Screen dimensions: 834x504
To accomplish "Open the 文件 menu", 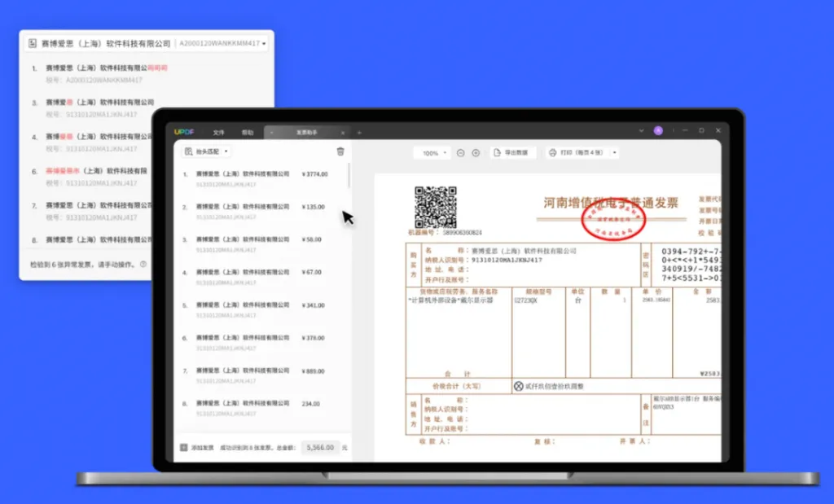I will pos(218,132).
